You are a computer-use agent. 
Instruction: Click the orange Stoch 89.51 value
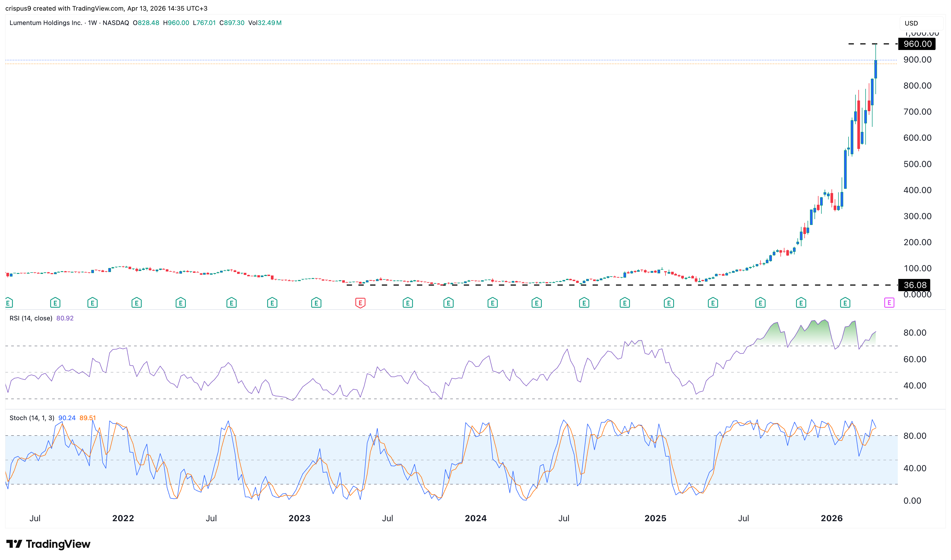[87, 418]
